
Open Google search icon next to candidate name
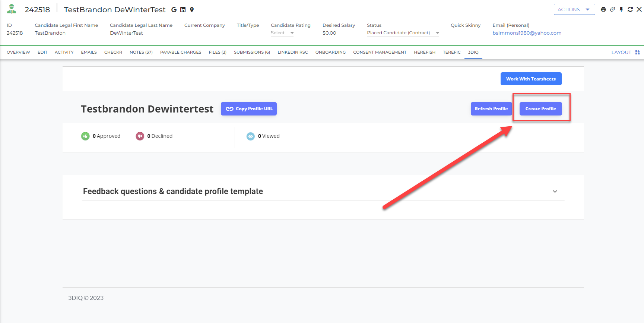click(x=174, y=10)
